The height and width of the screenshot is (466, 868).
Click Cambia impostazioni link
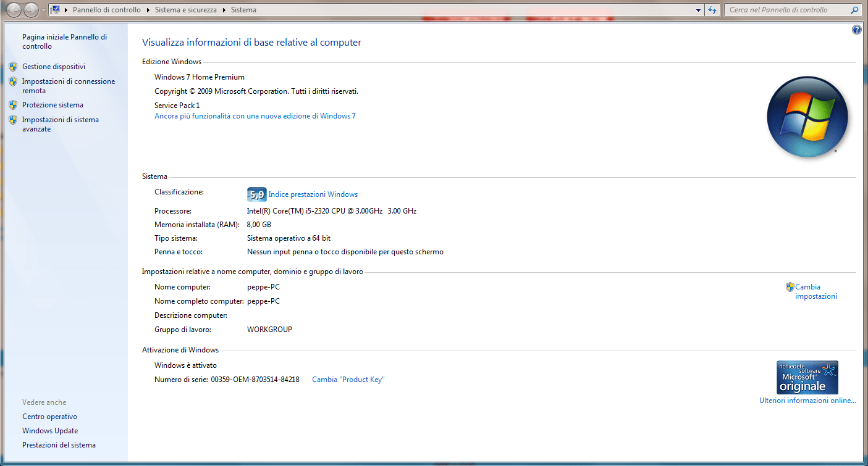coord(816,291)
